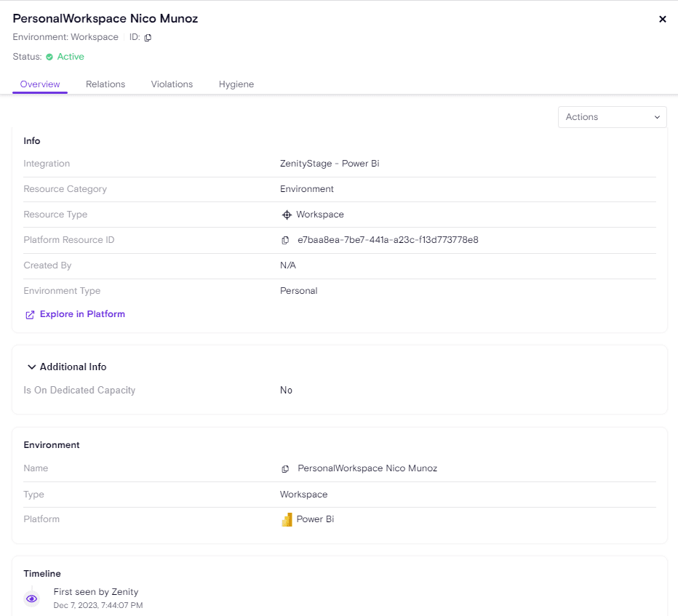The height and width of the screenshot is (616, 678).
Task: Click the timestamp Dec 7, 2023, 7:44:07 PM
Action: [98, 606]
